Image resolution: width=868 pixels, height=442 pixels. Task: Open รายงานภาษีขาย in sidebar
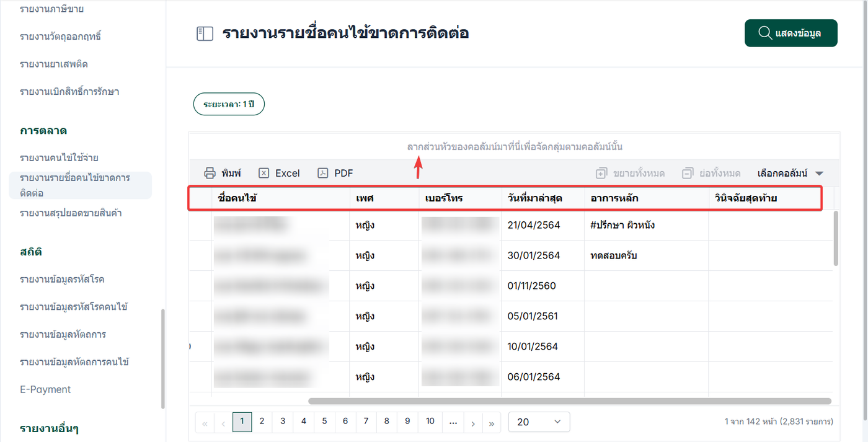[51, 9]
